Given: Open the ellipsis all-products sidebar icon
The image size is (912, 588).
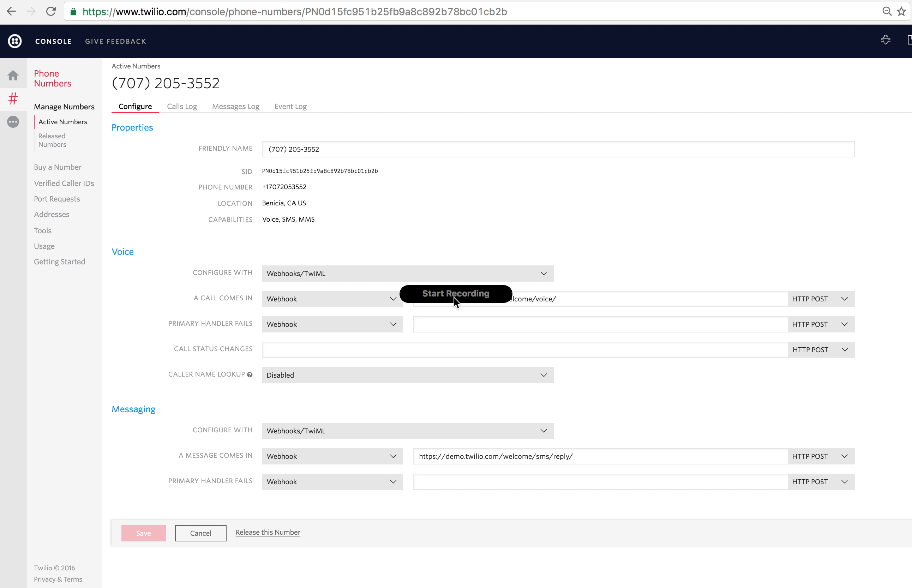Looking at the screenshot, I should pos(13,122).
